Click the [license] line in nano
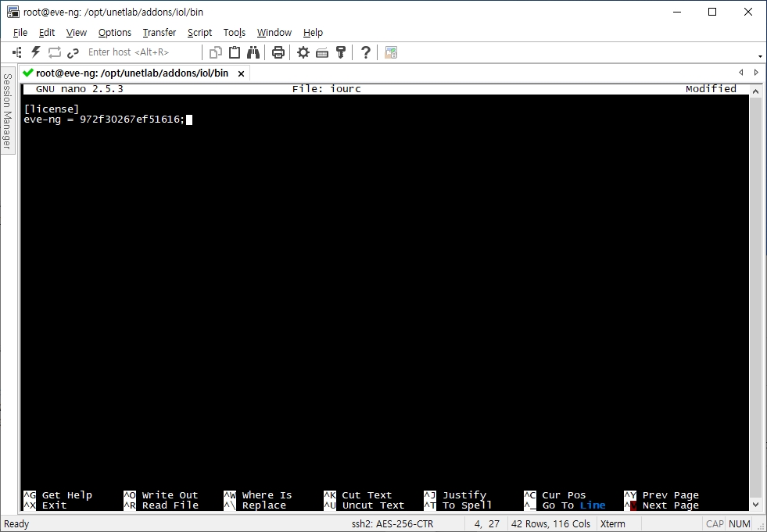This screenshot has width=767, height=532. pos(52,109)
